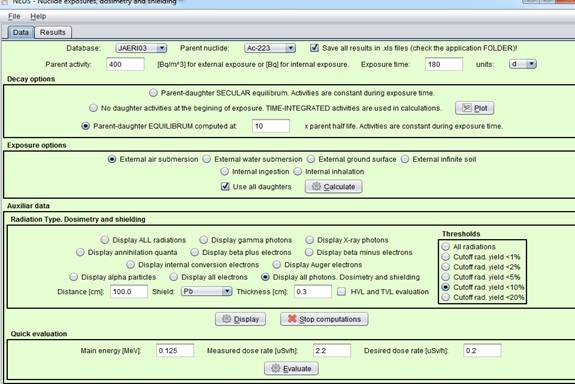
Task: Switch to the Data tab
Action: 21,32
